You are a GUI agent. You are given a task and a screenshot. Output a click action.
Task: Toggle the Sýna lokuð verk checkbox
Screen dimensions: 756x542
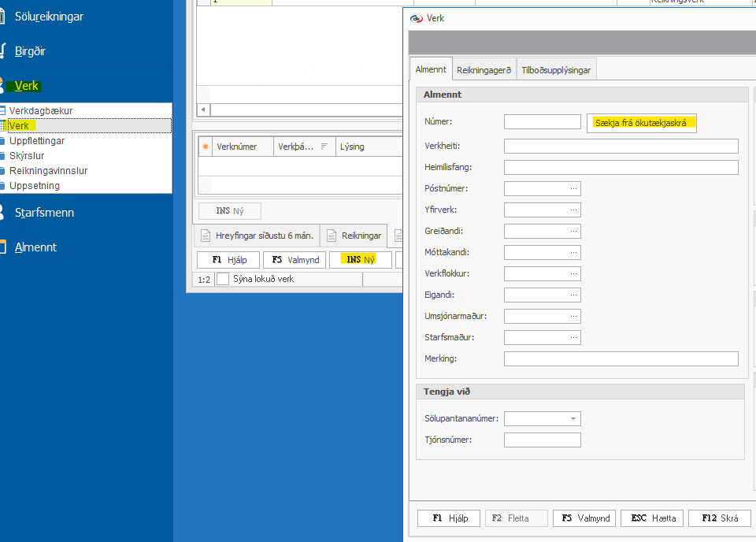[x=223, y=279]
